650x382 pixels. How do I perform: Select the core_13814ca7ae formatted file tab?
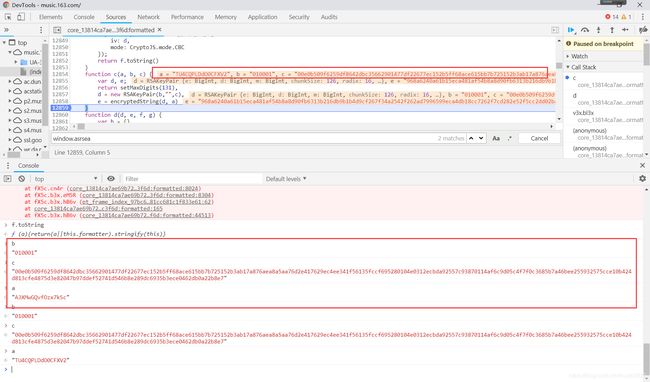coord(111,30)
